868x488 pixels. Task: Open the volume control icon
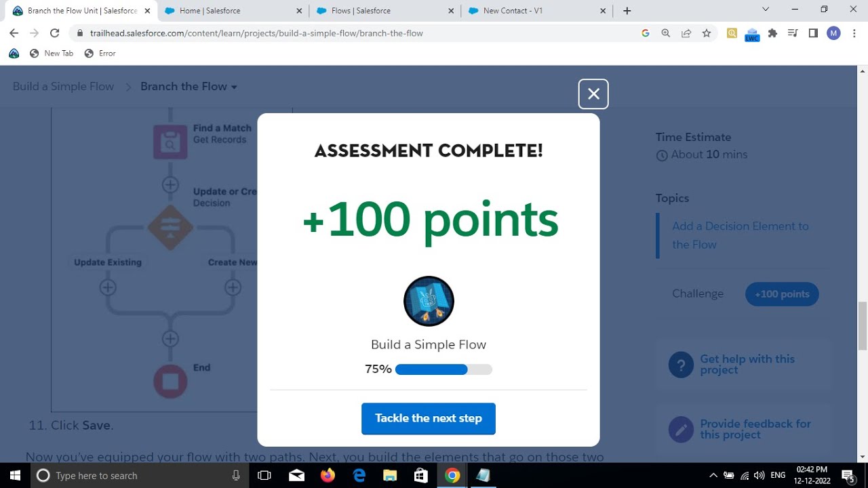click(759, 475)
